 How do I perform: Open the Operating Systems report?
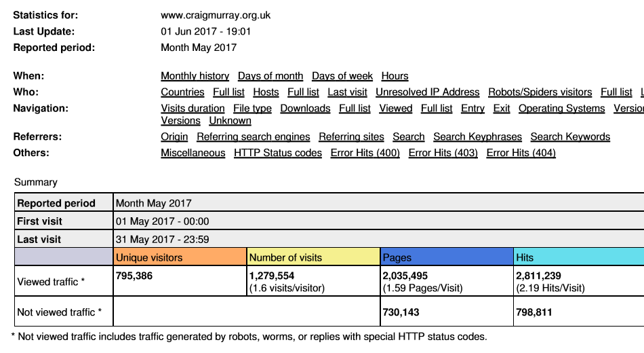pyautogui.click(x=561, y=109)
